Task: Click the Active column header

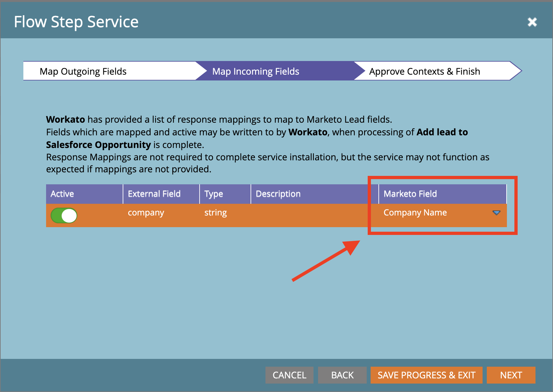Action: click(x=62, y=194)
